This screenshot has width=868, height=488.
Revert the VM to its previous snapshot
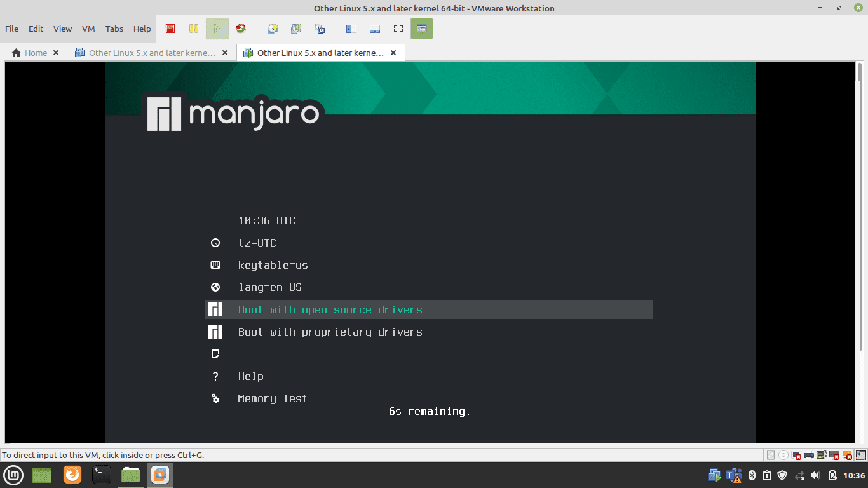pos(296,29)
